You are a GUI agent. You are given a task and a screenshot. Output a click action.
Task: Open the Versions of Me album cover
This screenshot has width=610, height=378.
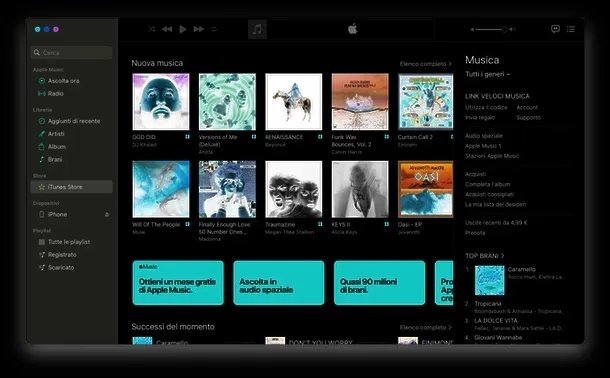[x=227, y=102]
